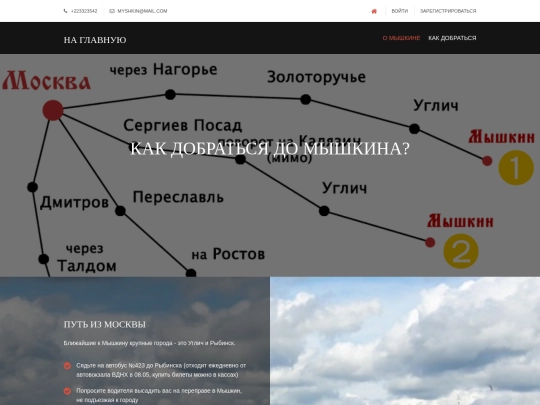Click the red home icon

374,11
